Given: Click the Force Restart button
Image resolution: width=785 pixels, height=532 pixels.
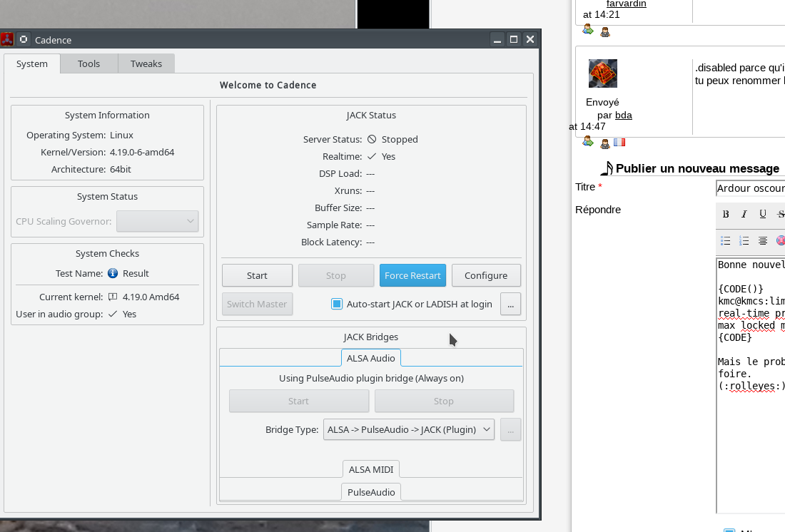Looking at the screenshot, I should (412, 275).
